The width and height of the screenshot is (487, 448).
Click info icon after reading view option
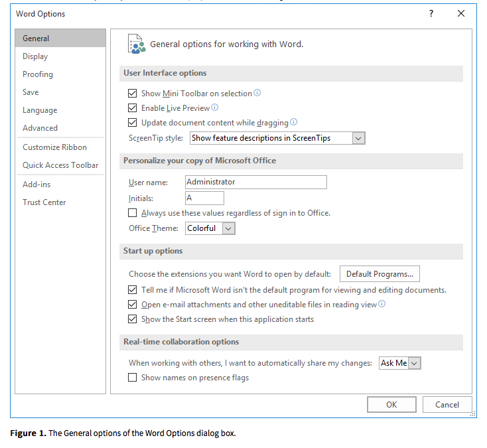click(382, 303)
